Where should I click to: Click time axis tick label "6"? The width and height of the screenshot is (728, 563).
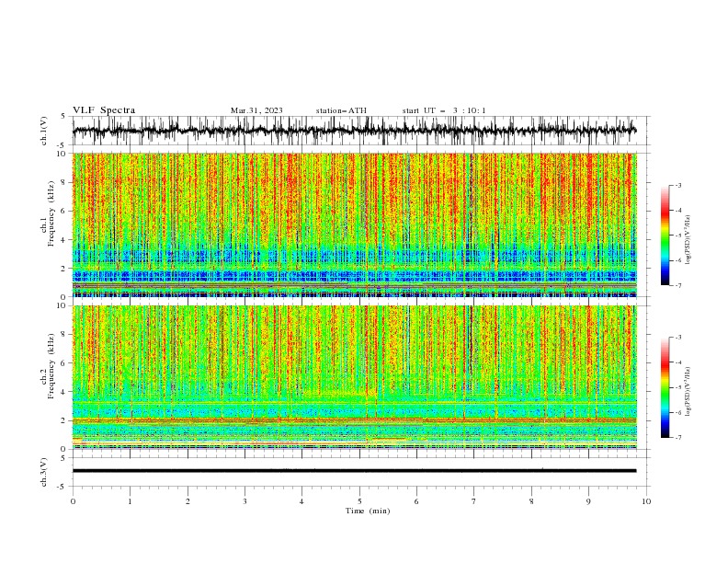pos(416,501)
